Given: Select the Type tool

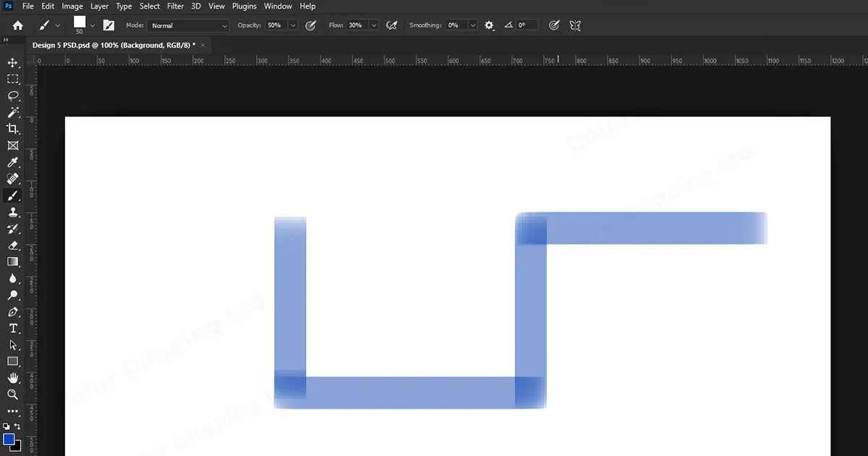Looking at the screenshot, I should (x=12, y=328).
